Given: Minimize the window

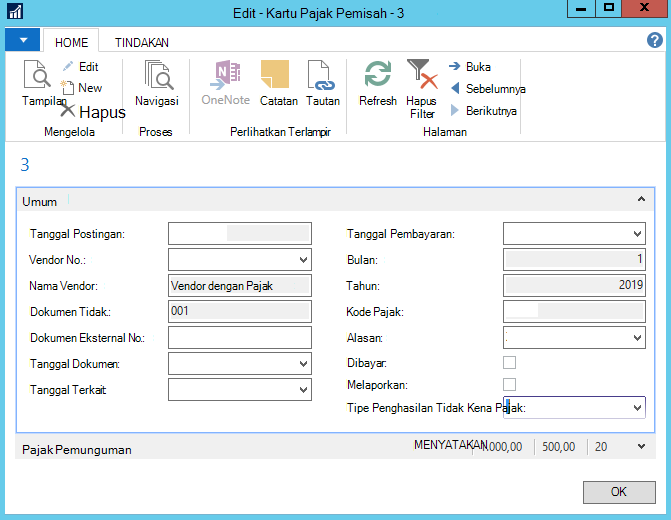Looking at the screenshot, I should click(581, 8).
